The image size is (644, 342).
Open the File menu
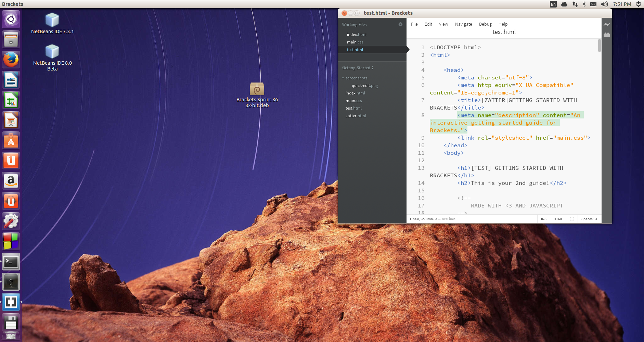point(414,24)
